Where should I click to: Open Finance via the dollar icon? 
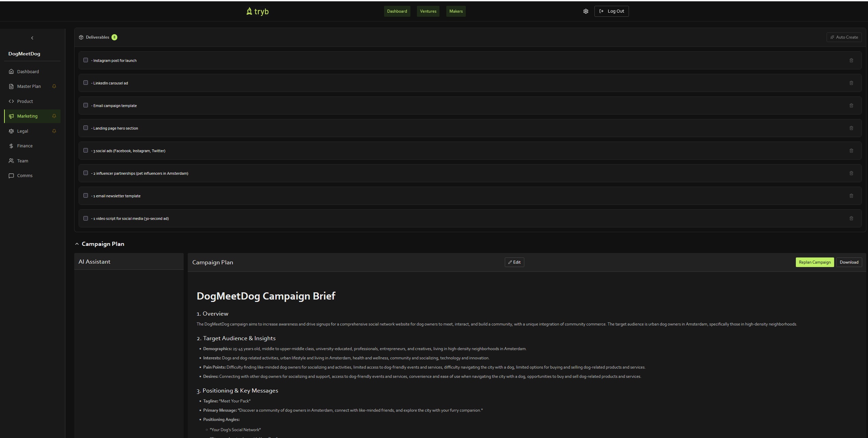click(11, 145)
